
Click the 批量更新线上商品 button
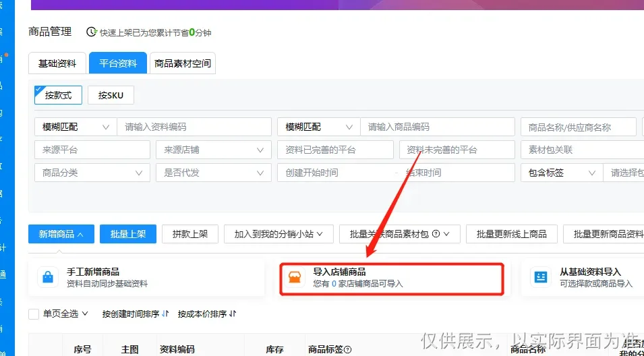click(511, 234)
